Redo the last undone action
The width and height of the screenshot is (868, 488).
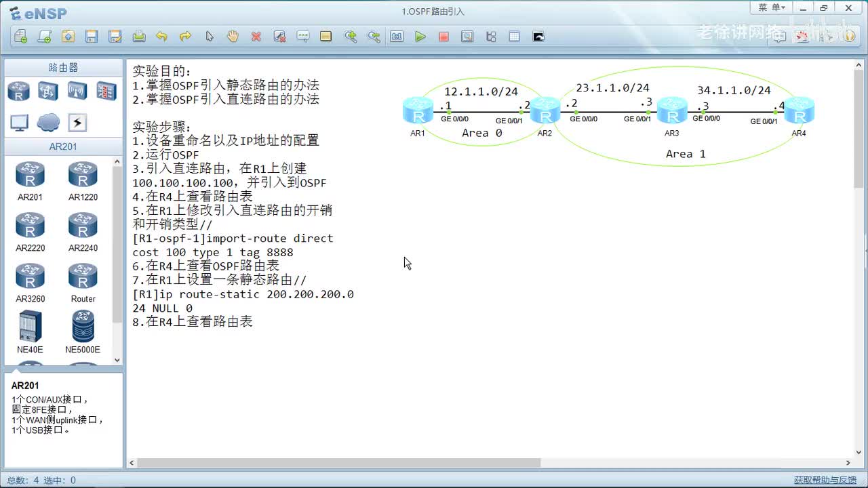click(185, 37)
